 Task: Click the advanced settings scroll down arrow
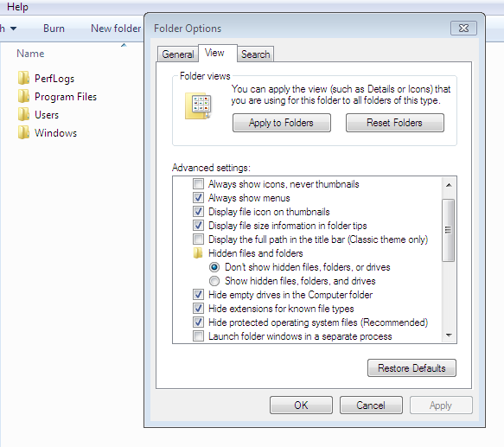[x=449, y=335]
